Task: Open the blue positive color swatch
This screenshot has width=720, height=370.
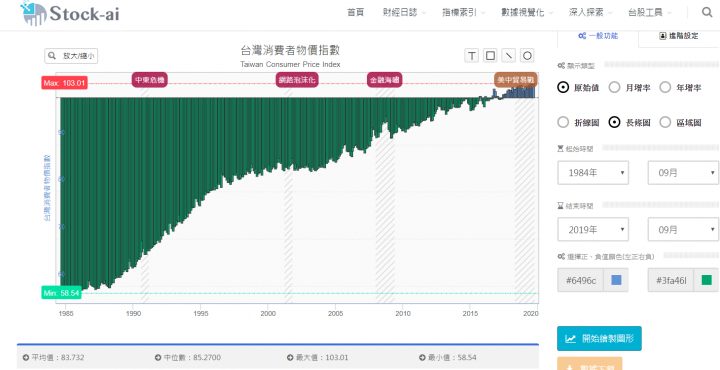Action: tap(616, 280)
